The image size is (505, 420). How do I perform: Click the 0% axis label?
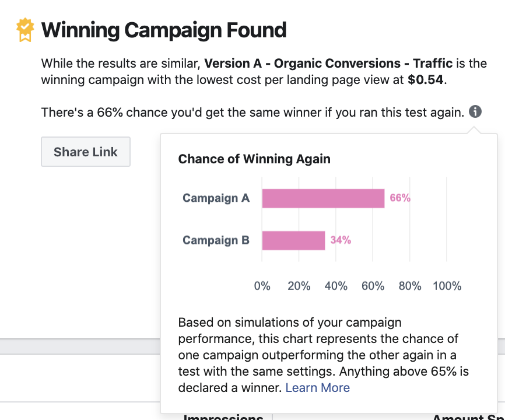point(262,286)
